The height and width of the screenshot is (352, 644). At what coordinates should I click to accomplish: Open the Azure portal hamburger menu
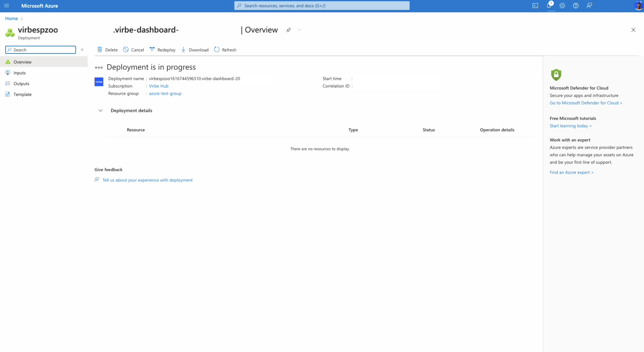(x=7, y=6)
